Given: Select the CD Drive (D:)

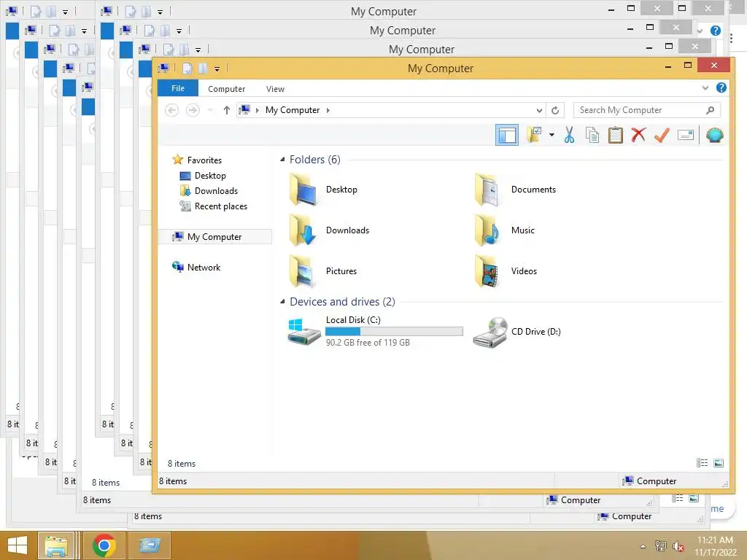Looking at the screenshot, I should point(517,332).
